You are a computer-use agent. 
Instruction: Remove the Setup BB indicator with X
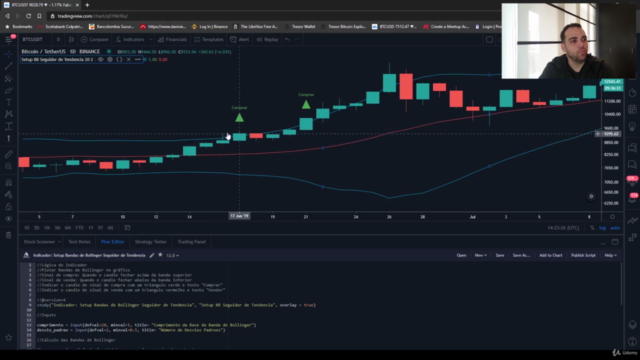click(129, 60)
